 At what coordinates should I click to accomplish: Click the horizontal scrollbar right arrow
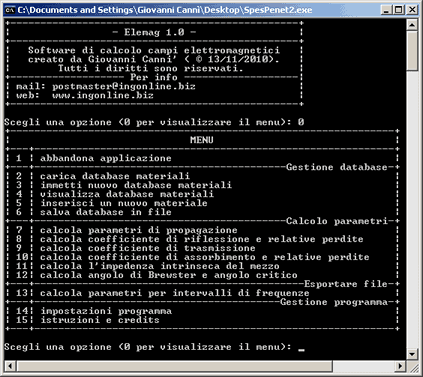click(x=400, y=366)
